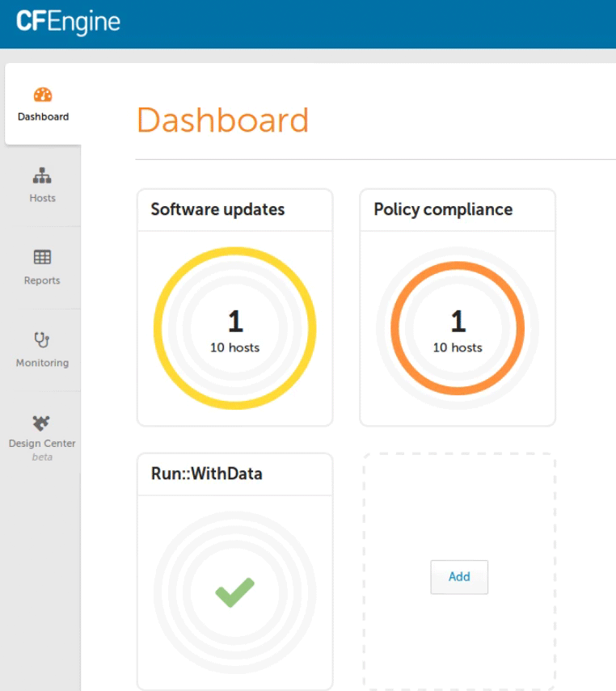Switch to the Hosts tab label
616x691 pixels.
coord(42,198)
